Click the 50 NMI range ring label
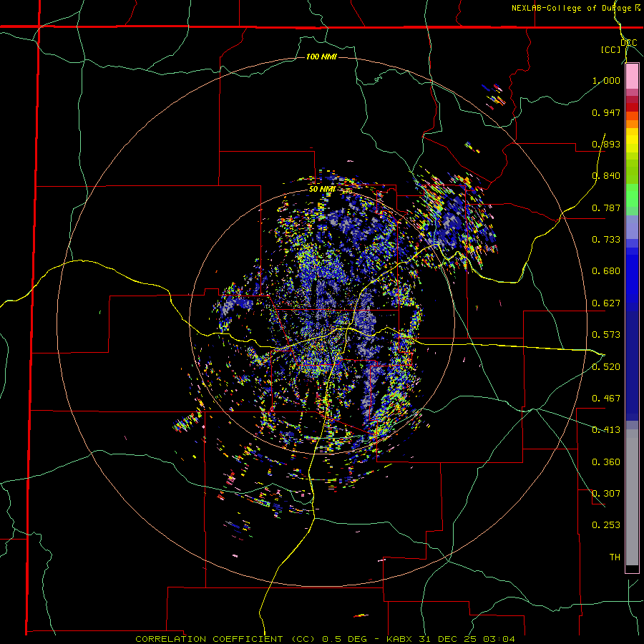The width and height of the screenshot is (644, 644). pos(322,189)
